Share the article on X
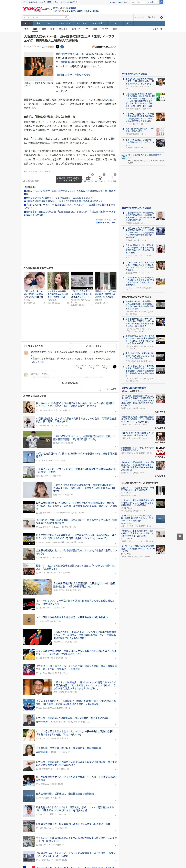This screenshot has height=868, width=186. coord(57,47)
